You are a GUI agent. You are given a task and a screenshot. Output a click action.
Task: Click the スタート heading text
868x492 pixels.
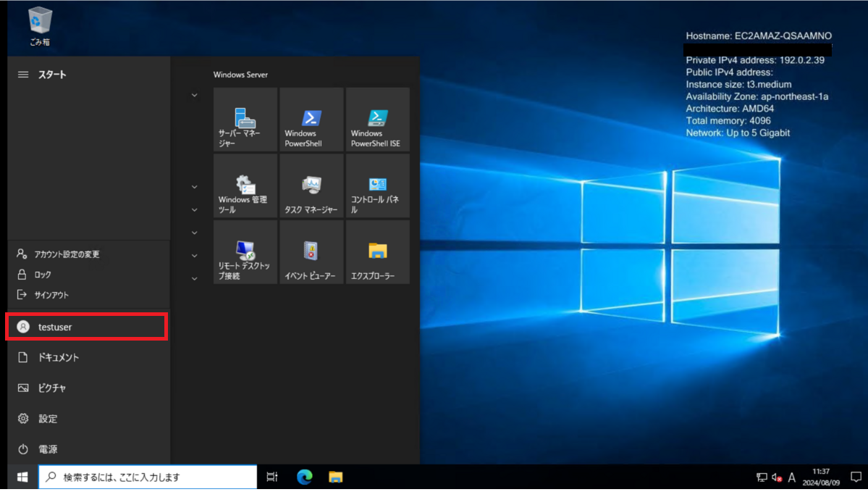click(52, 74)
